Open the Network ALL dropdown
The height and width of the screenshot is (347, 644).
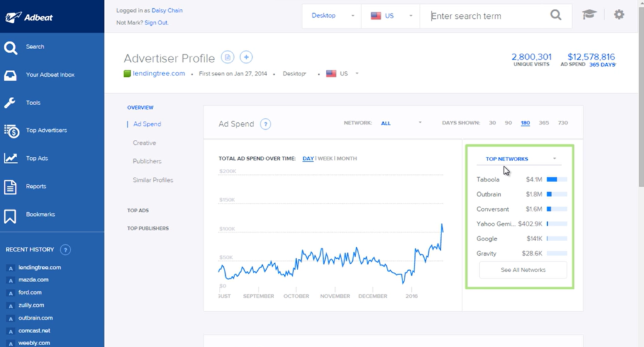(401, 123)
